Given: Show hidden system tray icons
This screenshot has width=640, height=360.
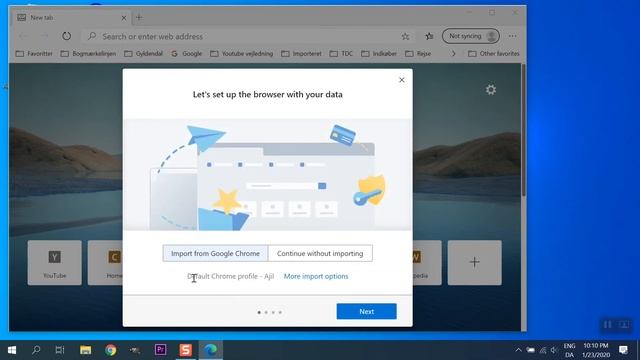Looking at the screenshot, I should coord(518,350).
